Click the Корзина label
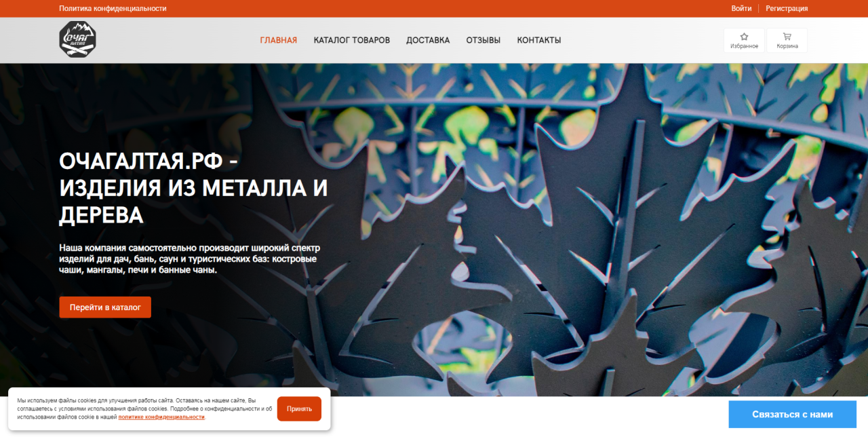This screenshot has height=439, width=868. coord(787,46)
